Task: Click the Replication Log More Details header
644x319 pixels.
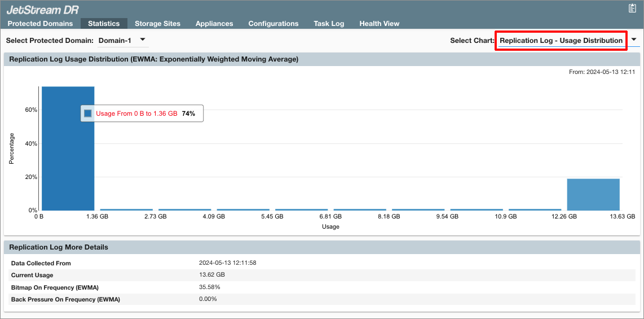Action: (59, 247)
